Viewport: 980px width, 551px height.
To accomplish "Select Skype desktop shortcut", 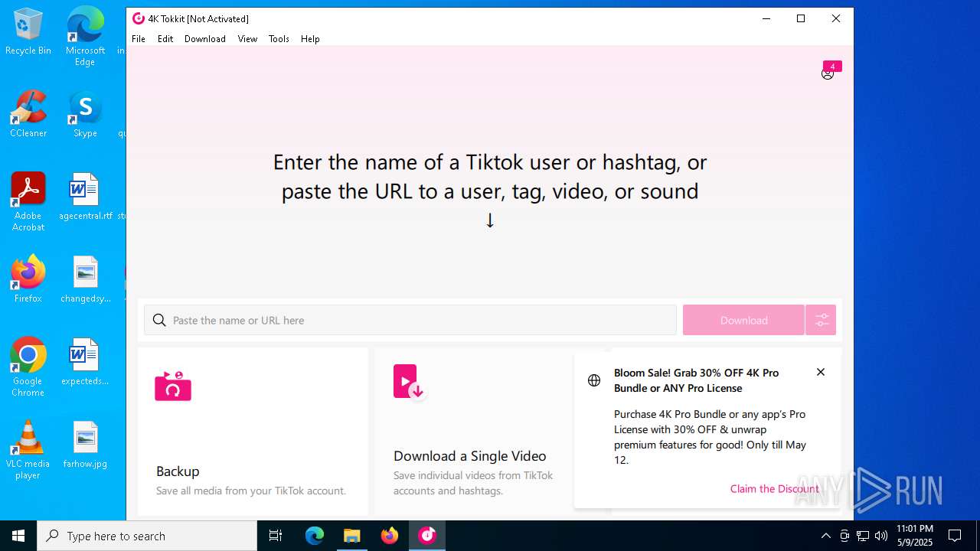I will tap(85, 114).
